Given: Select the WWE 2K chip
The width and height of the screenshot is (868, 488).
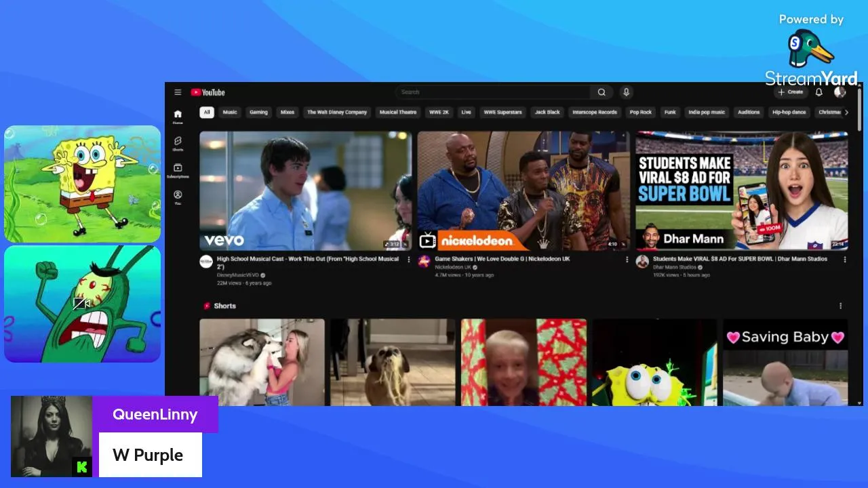Looking at the screenshot, I should [439, 113].
